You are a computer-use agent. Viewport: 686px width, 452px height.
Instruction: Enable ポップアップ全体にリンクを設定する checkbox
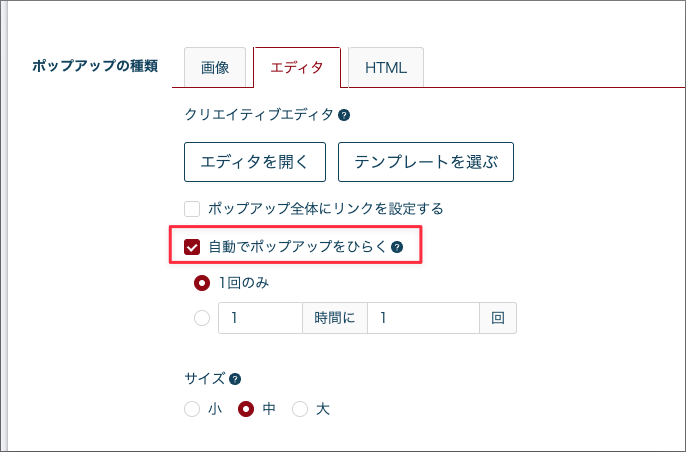pyautogui.click(x=192, y=209)
